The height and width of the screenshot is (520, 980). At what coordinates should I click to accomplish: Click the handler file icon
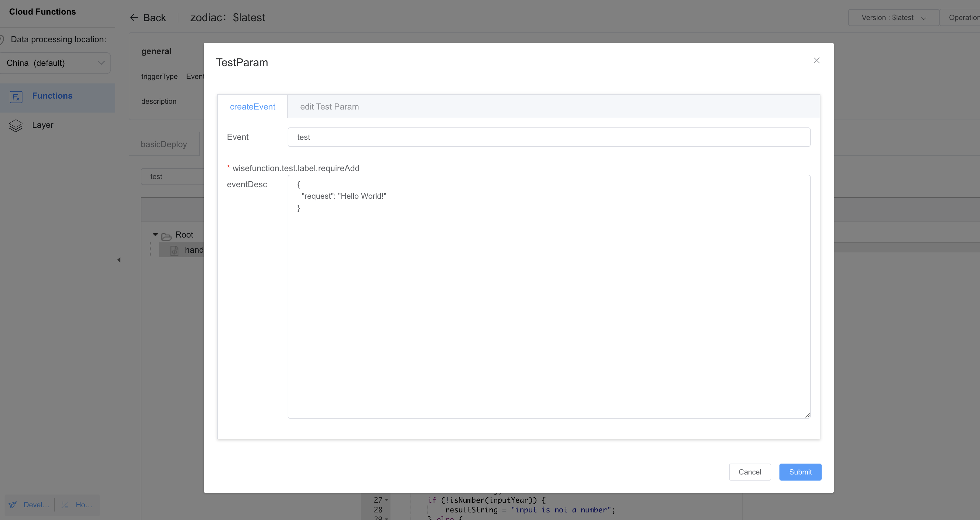pyautogui.click(x=174, y=251)
